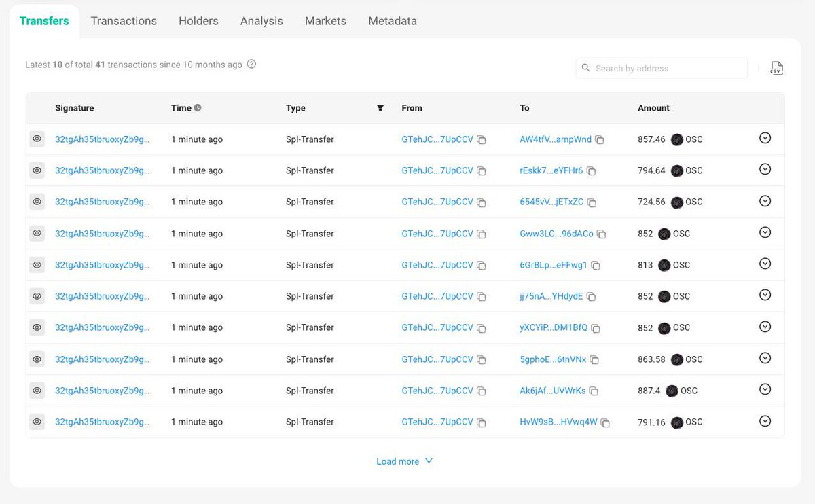Screen dimensions: 815x504
Task: Click the sort indicator beside the Time header
Action: [197, 107]
